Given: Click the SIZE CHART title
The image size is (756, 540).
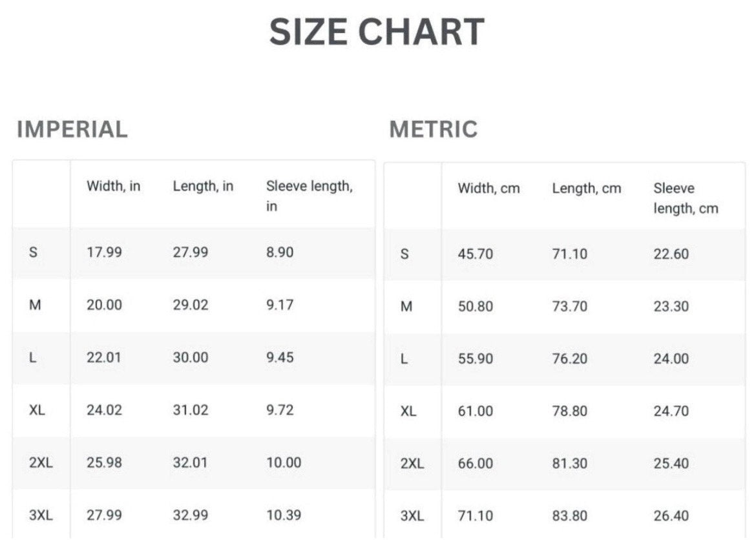Looking at the screenshot, I should 377,32.
